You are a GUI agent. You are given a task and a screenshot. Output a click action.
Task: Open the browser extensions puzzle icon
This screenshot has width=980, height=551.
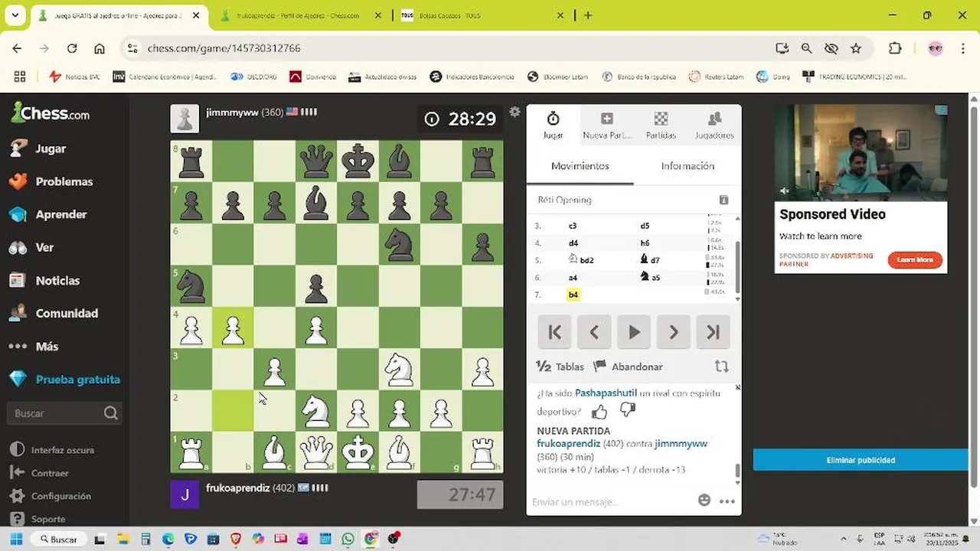click(895, 48)
